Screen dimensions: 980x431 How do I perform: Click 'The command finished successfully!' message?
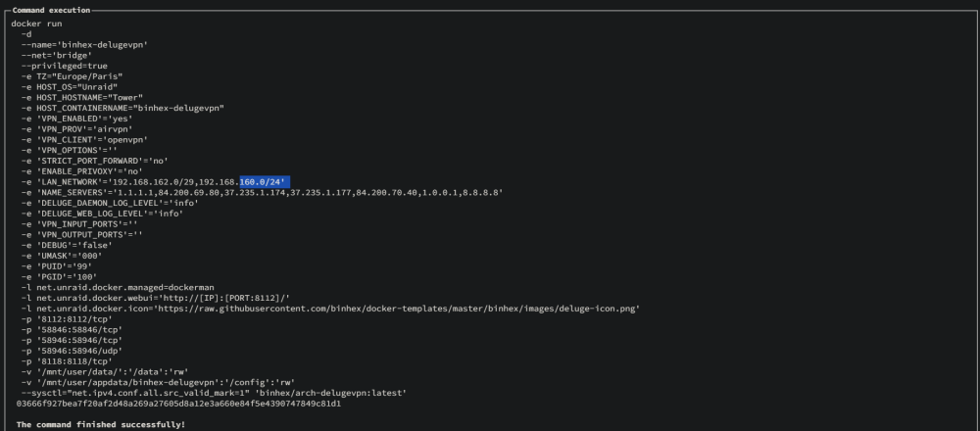(101, 425)
